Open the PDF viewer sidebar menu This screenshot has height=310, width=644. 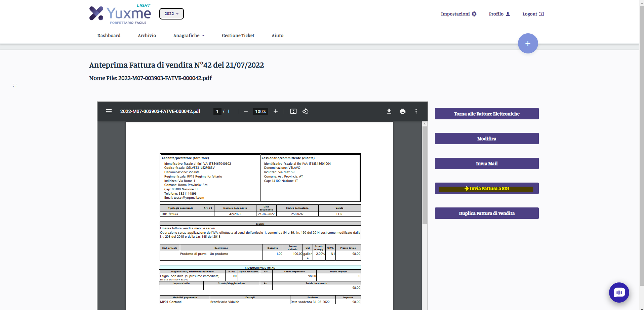tap(109, 111)
